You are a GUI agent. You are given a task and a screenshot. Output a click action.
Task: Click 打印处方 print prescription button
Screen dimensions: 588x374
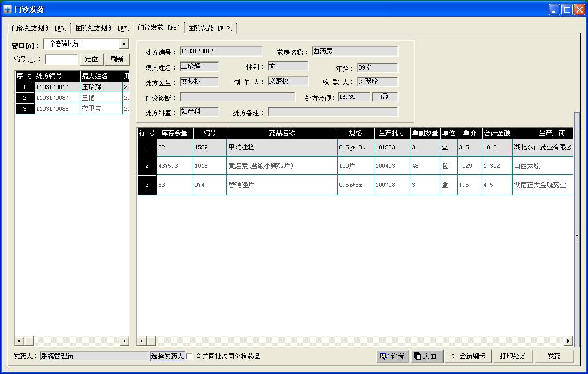pos(513,356)
